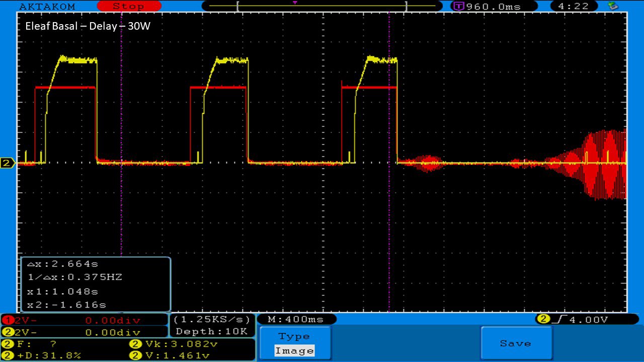The height and width of the screenshot is (362, 644).
Task: Click the AKTAKOM brand label
Action: coord(47,7)
